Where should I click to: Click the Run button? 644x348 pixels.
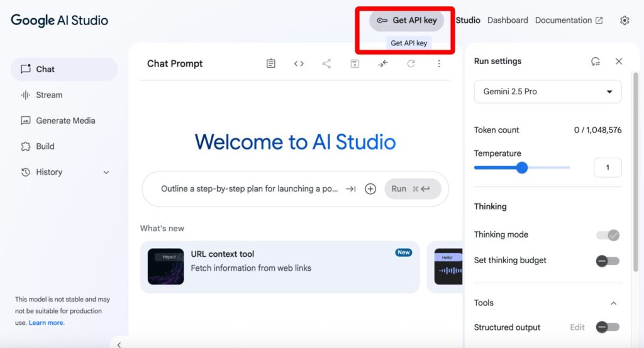tap(413, 189)
